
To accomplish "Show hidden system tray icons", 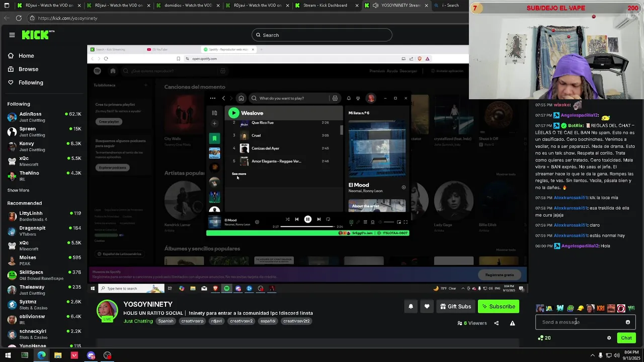I will click(592, 355).
